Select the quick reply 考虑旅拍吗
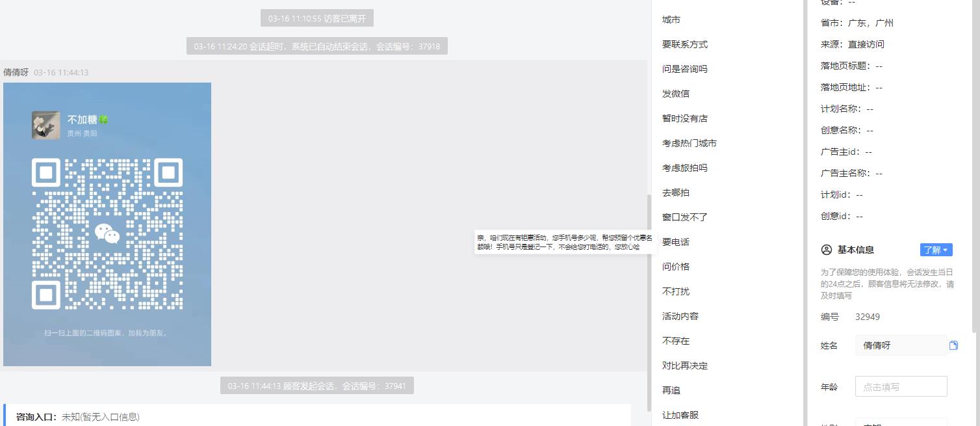Screen dimensions: 980x426 point(685,168)
